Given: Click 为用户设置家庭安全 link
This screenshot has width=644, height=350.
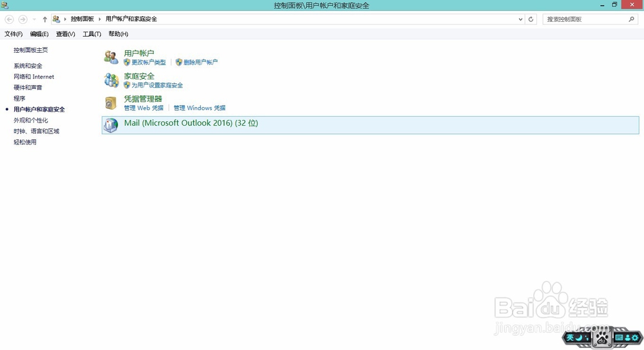Looking at the screenshot, I should (157, 85).
